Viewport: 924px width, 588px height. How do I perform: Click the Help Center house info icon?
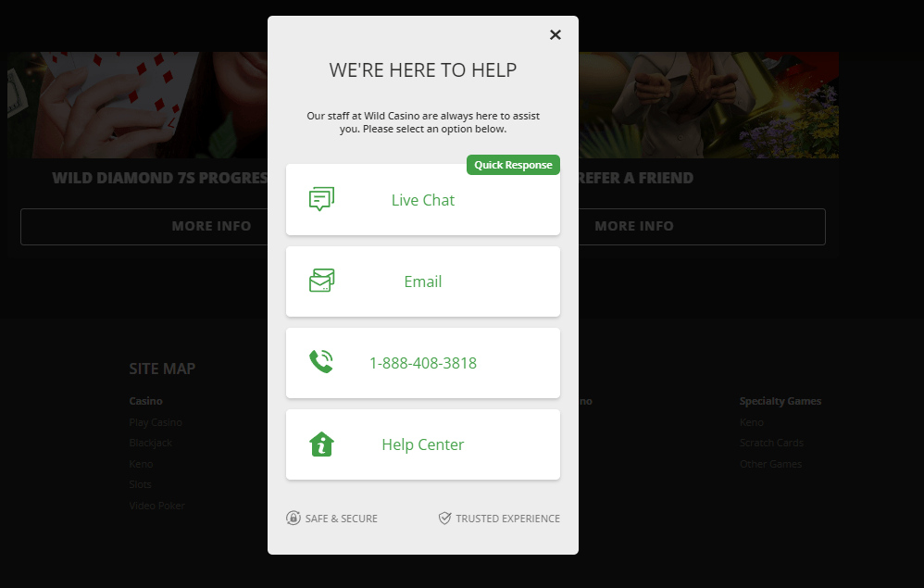coord(322,444)
